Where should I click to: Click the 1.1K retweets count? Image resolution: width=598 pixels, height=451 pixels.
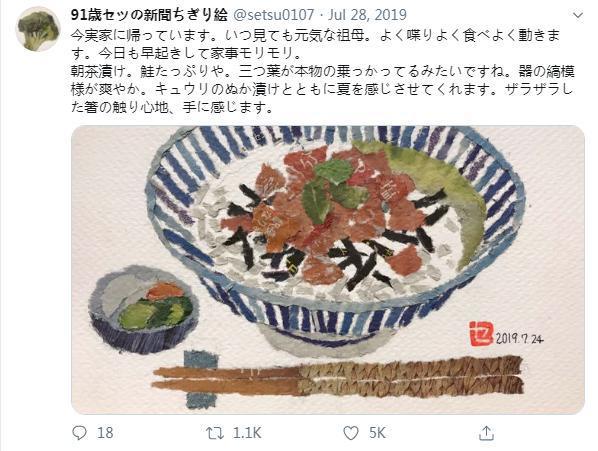pyautogui.click(x=247, y=433)
